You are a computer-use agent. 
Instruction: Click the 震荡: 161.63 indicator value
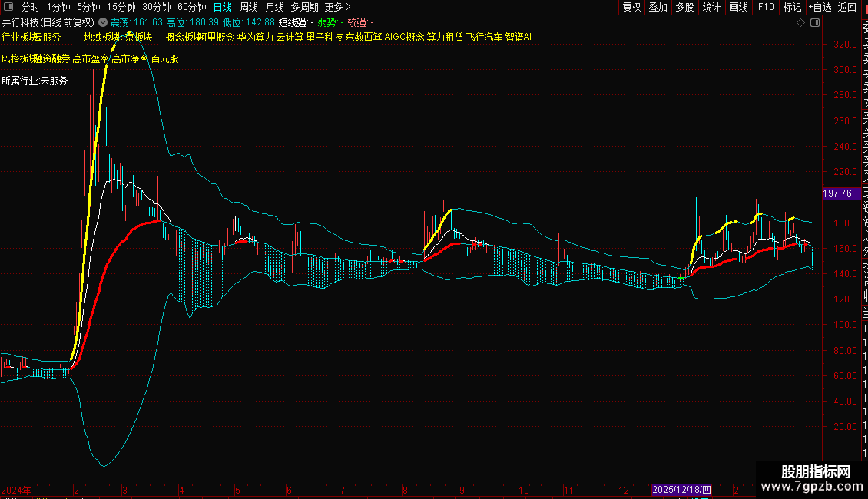point(136,23)
